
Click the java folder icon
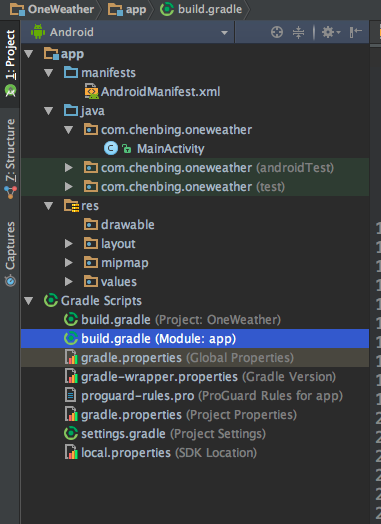pos(71,111)
